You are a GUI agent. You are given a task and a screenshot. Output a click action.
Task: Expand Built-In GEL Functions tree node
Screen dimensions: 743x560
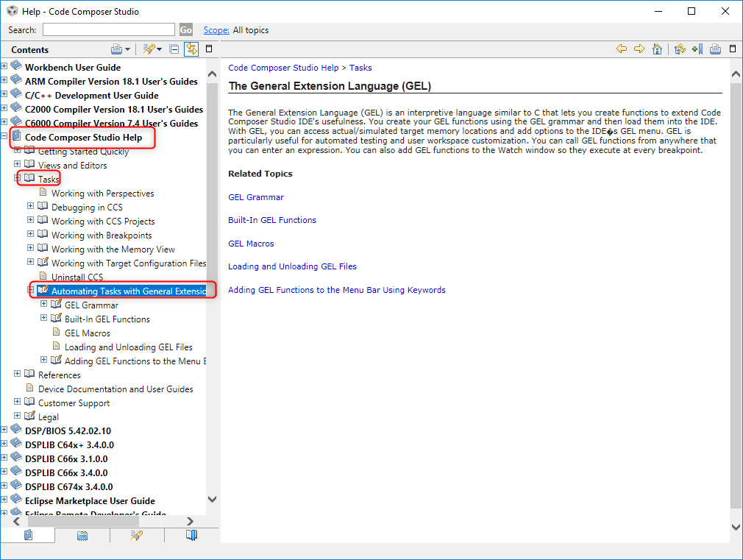pyautogui.click(x=43, y=317)
